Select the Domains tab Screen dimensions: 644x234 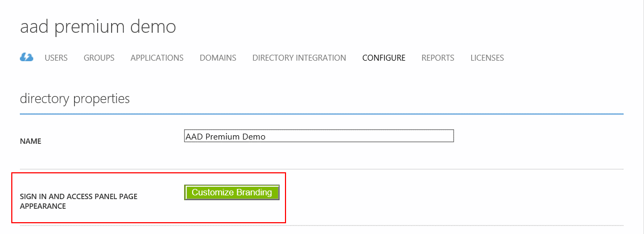218,58
